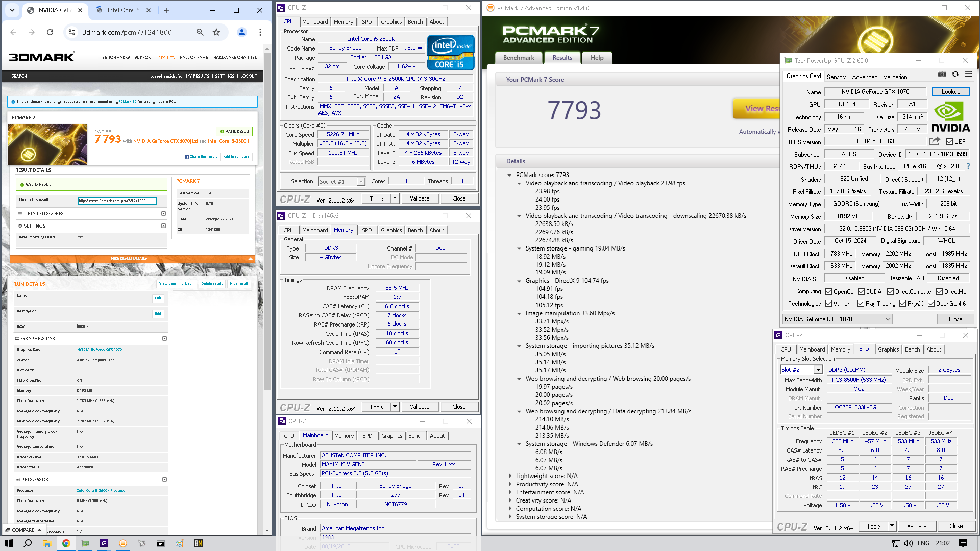This screenshot has width=980, height=551.
Task: Click the Lookup button in GPU-Z
Action: tap(950, 92)
